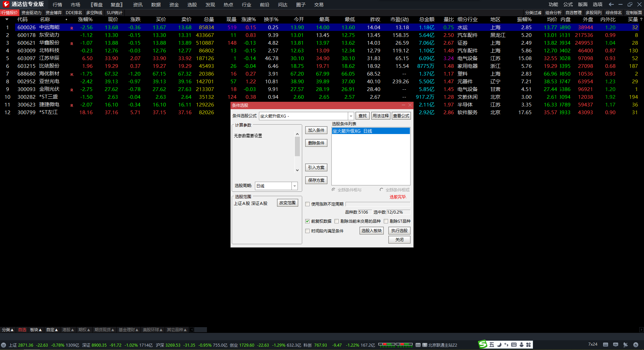Click the 选股入板块 button

[371, 231]
